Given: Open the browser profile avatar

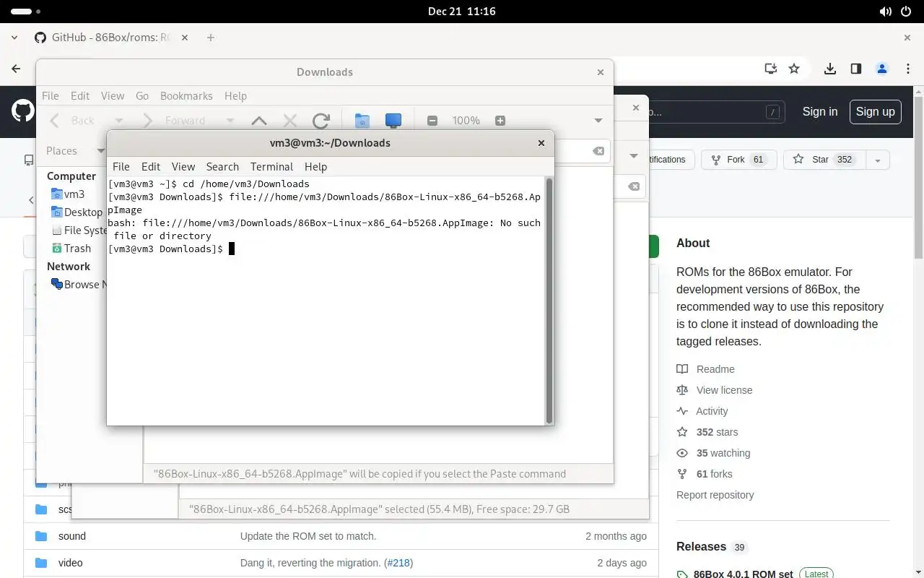Looking at the screenshot, I should [x=882, y=69].
